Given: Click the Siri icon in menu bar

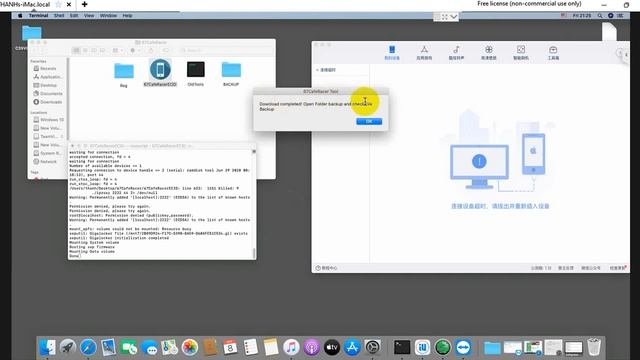Looking at the screenshot, I should coord(611,16).
